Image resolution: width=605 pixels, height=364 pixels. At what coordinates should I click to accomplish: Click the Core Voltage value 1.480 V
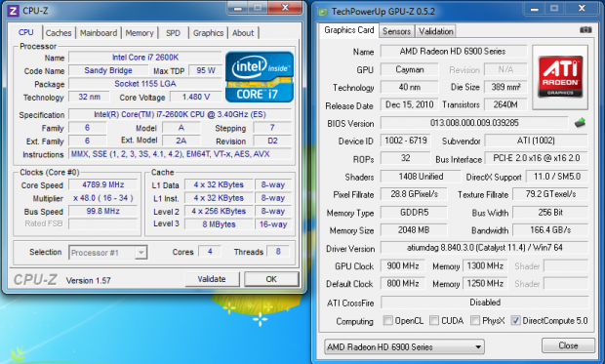(x=196, y=97)
